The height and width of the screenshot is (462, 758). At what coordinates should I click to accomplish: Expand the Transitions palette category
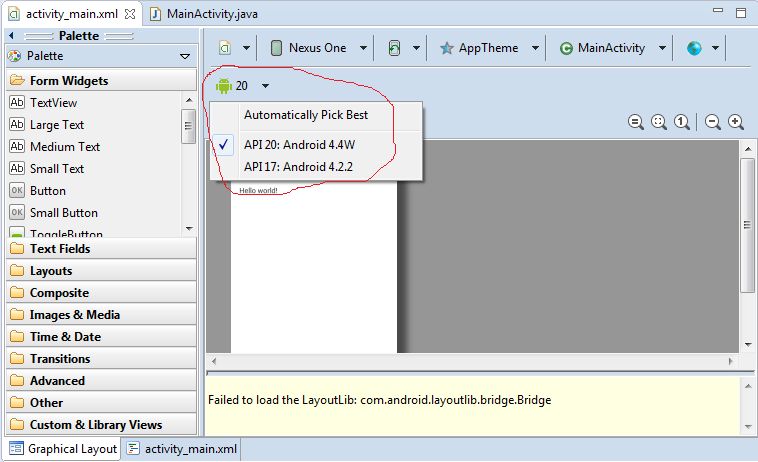[102, 359]
